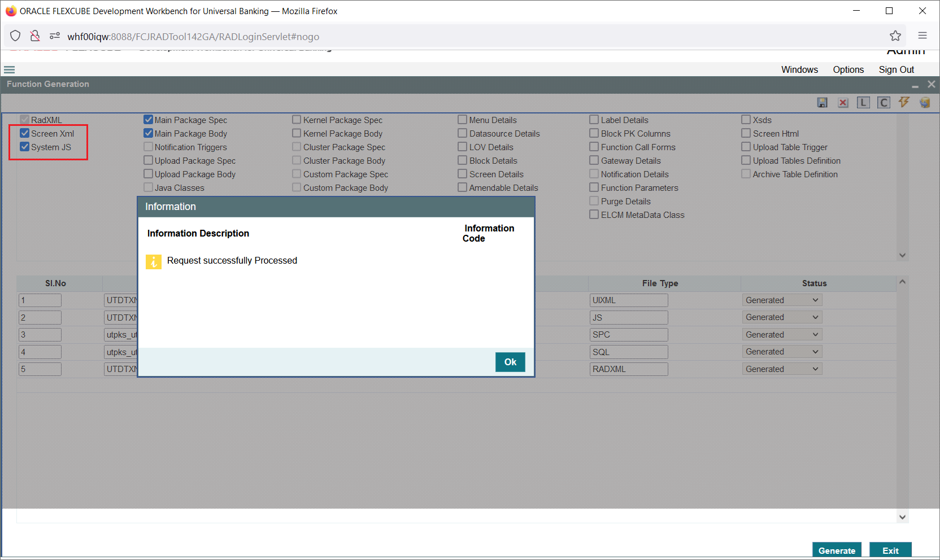Check the Label Details option
This screenshot has height=560, width=940.
pyautogui.click(x=594, y=120)
